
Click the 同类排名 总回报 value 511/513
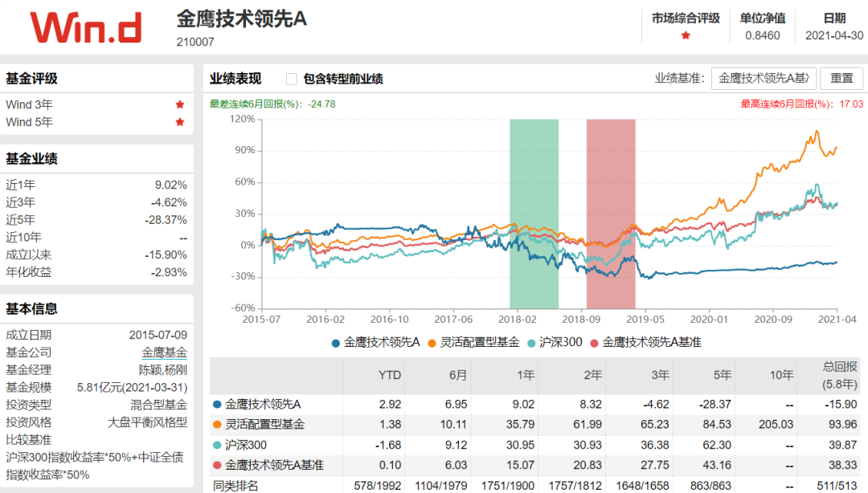pyautogui.click(x=837, y=486)
